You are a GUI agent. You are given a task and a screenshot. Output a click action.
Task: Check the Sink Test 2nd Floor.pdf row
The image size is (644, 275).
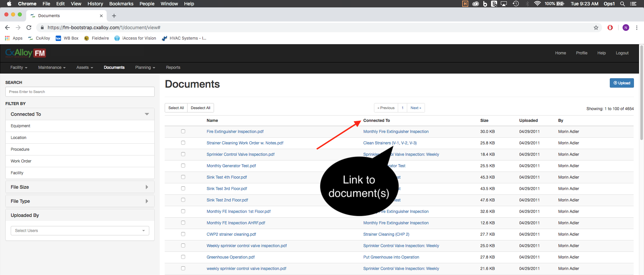(x=183, y=200)
